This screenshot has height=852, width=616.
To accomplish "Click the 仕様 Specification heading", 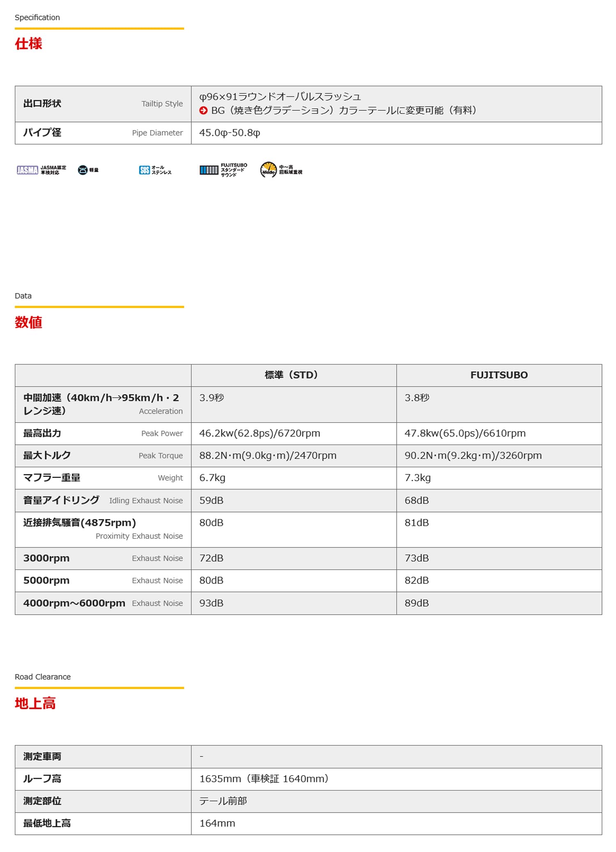I will click(28, 44).
